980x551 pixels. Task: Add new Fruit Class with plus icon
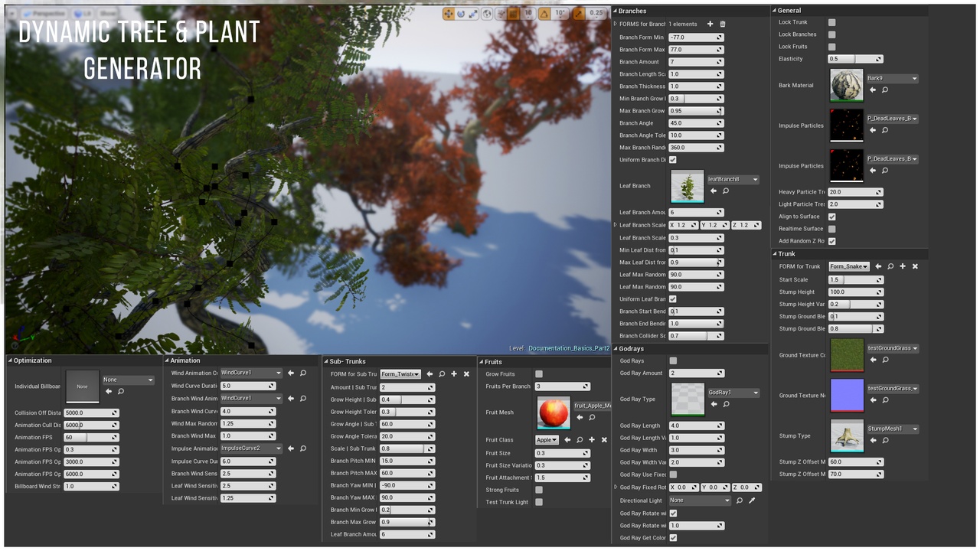[x=592, y=440]
